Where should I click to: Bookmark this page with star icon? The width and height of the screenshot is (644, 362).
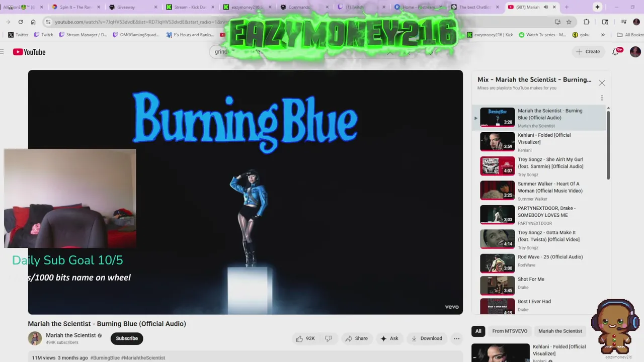[569, 22]
